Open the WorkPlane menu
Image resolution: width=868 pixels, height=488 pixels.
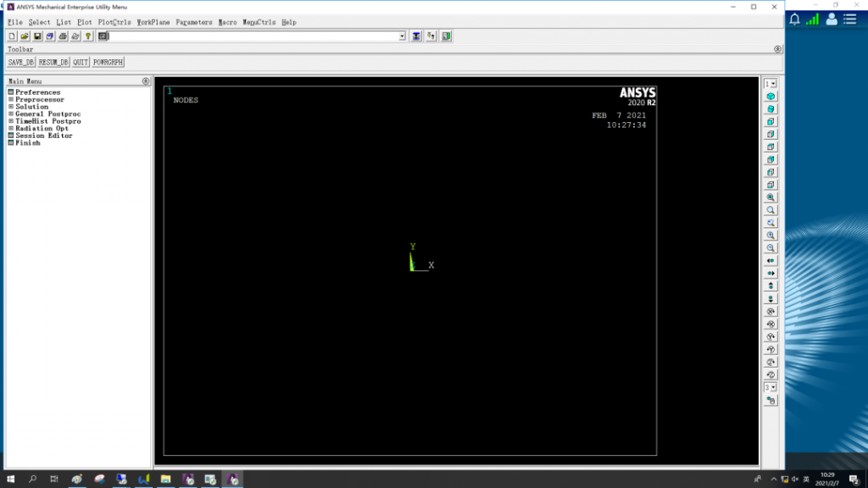tap(153, 22)
